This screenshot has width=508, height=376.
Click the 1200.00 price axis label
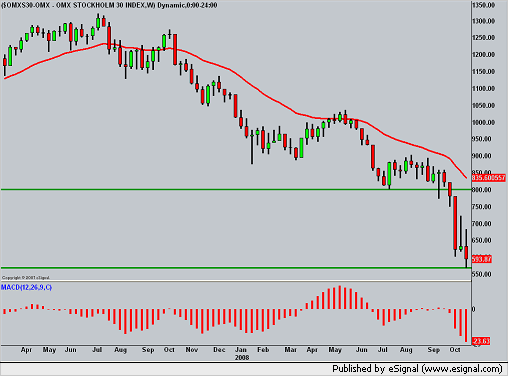[483, 54]
